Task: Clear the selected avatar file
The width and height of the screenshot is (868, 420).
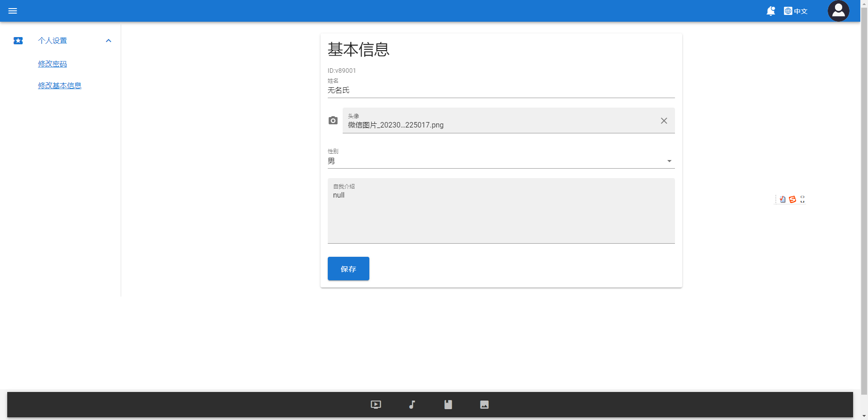Action: [x=664, y=120]
